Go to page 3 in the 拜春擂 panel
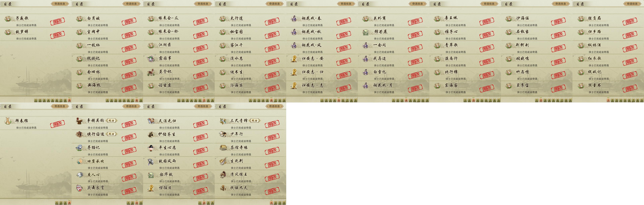Image resolution: width=644 pixels, height=205 pixels. click(x=65, y=203)
